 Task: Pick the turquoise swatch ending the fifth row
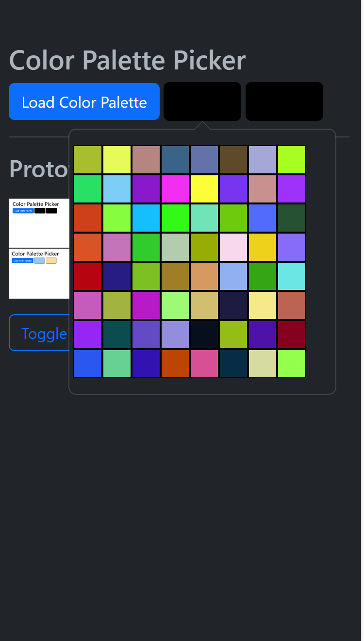coord(292,276)
